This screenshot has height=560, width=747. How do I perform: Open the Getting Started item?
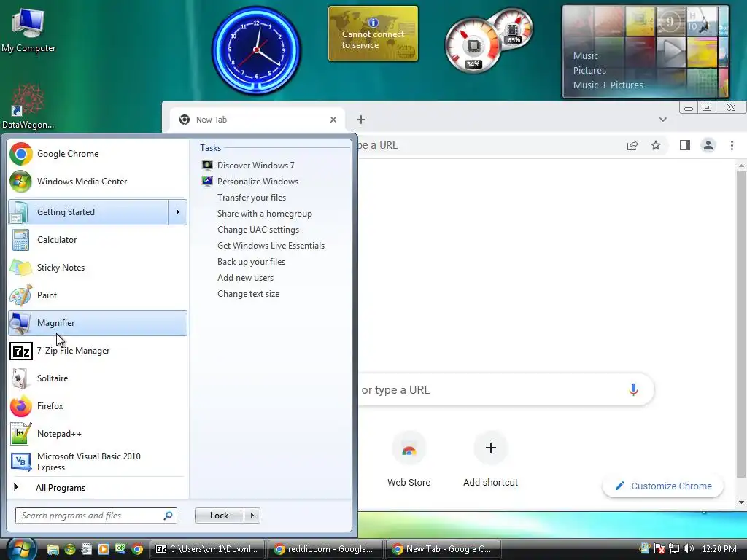[x=88, y=212]
